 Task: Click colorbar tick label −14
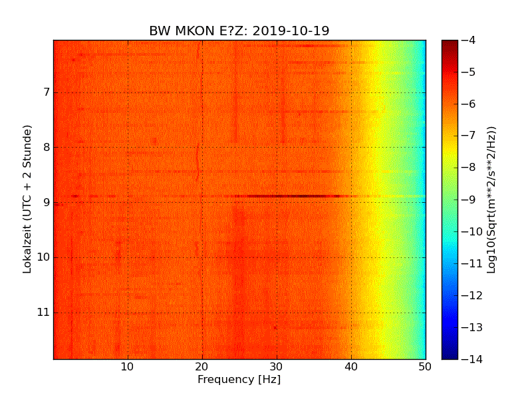coord(472,359)
